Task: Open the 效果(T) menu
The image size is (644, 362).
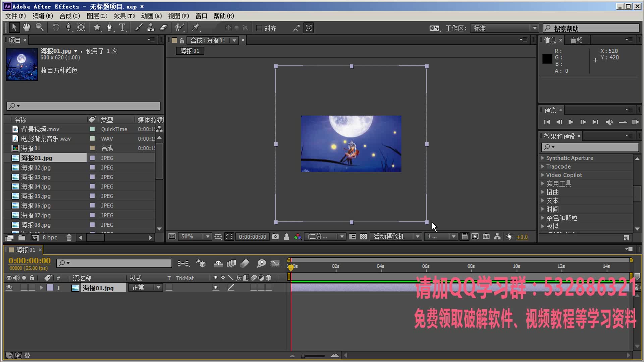Action: pos(124,16)
